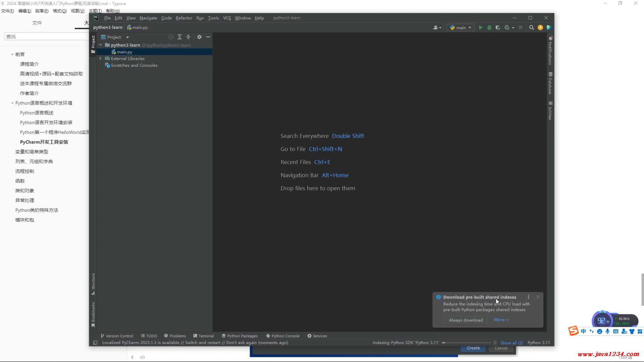644x362 pixels.
Task: Collapse the 前言 section in Typora outline
Action: click(x=12, y=54)
